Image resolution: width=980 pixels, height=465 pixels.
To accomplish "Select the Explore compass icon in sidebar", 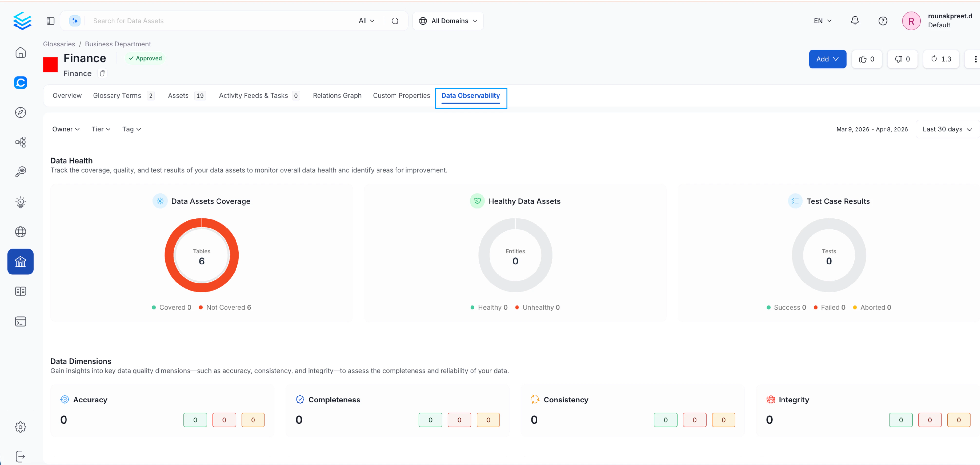I will (x=20, y=112).
